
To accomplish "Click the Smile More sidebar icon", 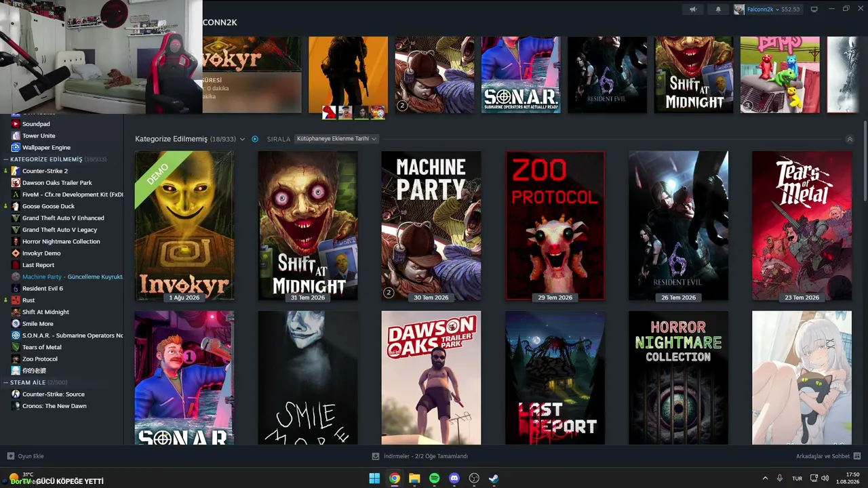I will (16, 323).
